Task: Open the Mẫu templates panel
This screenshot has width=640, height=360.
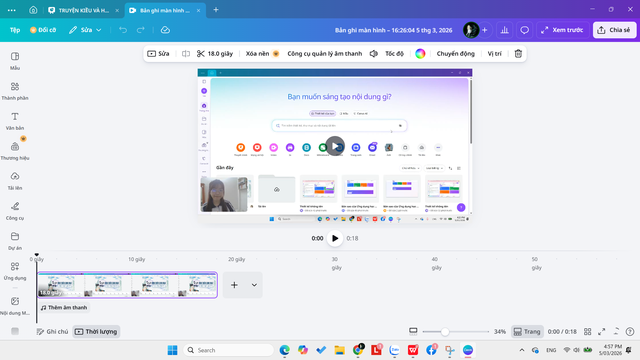Action: click(15, 61)
